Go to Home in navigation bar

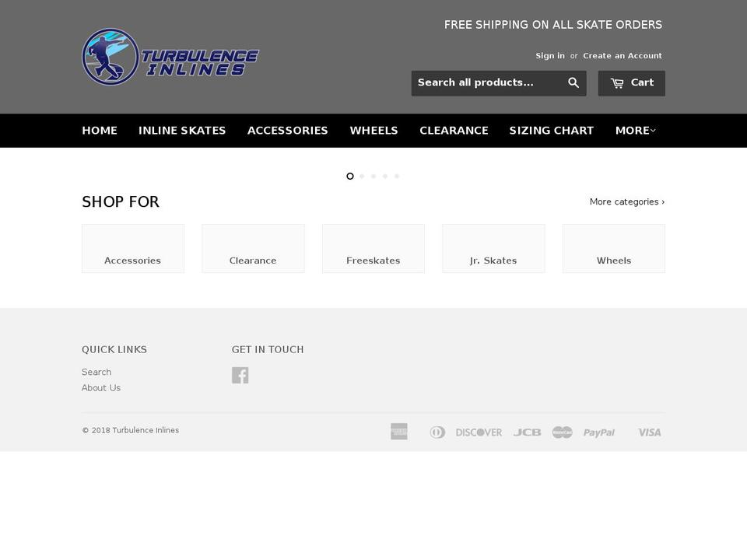(100, 131)
